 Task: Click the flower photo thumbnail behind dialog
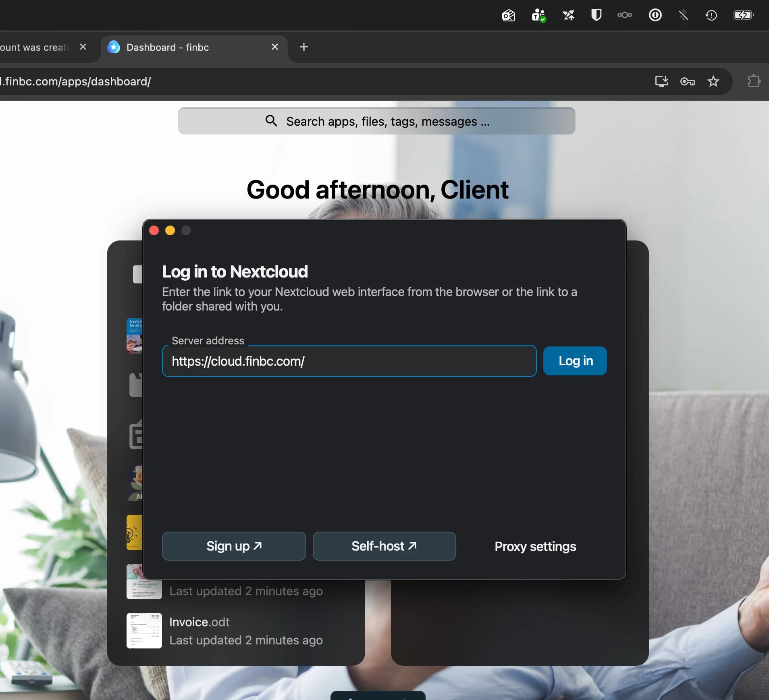point(135,483)
